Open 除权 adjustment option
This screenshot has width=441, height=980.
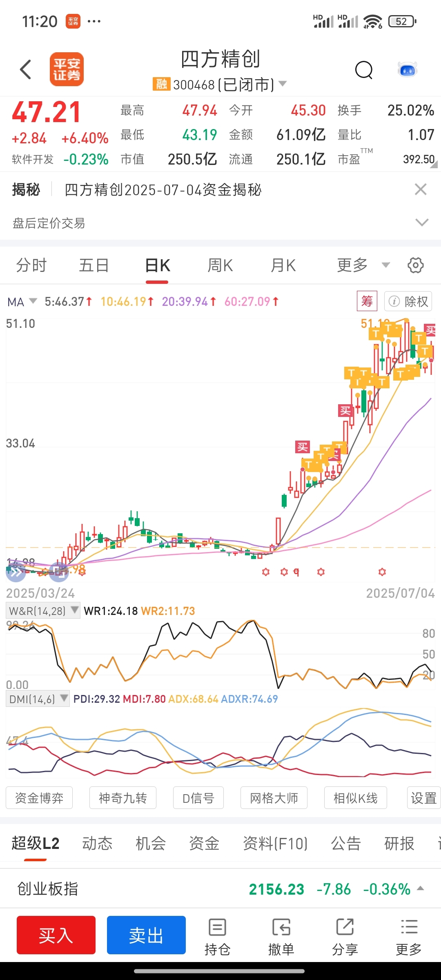point(408,301)
